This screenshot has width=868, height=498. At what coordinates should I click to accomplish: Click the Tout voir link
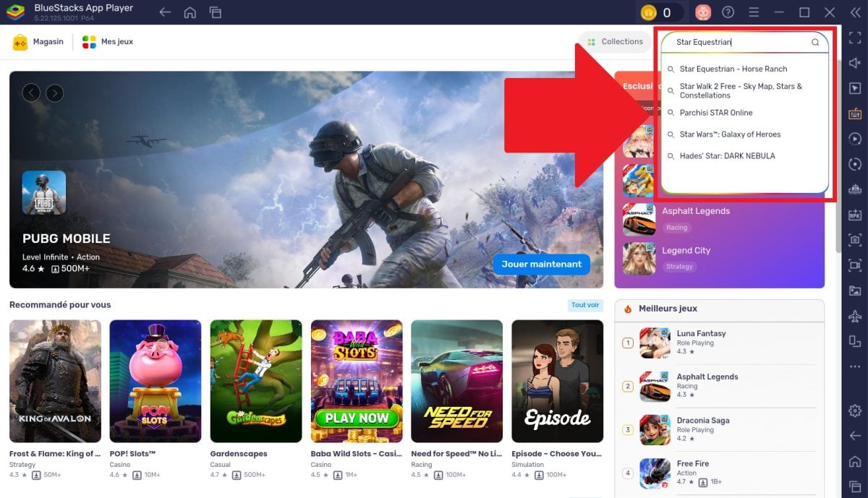pos(585,305)
